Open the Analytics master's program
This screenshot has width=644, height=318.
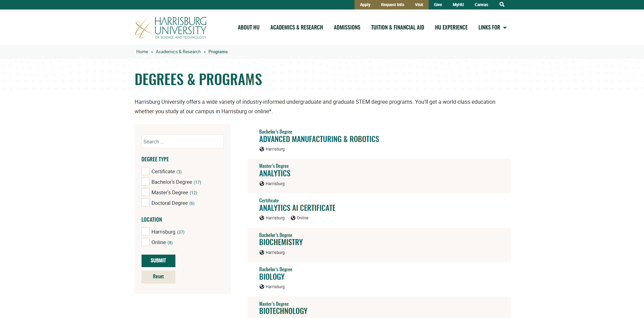[x=275, y=174]
